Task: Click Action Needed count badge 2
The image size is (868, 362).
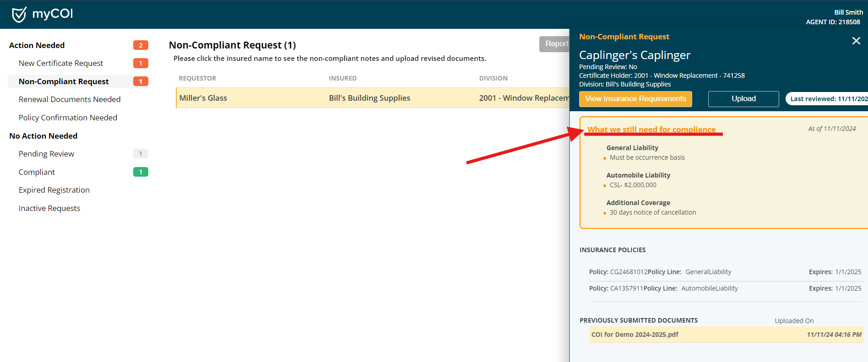Action: (x=141, y=45)
